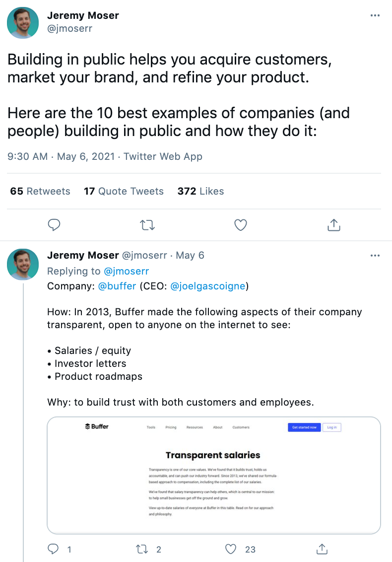392x562 pixels.
Task: Open the @joelgascoigne profile mention
Action: coord(208,286)
